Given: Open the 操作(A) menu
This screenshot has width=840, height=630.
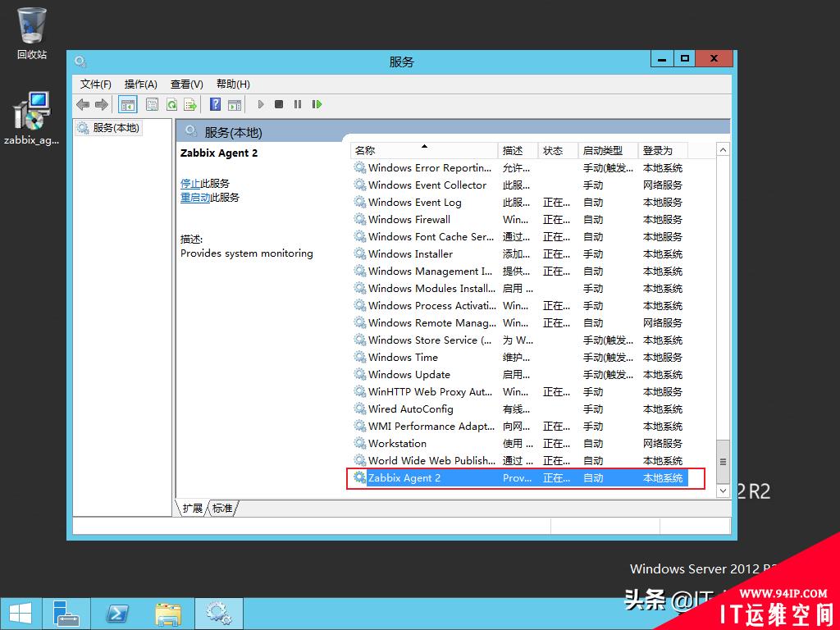Looking at the screenshot, I should [x=140, y=84].
